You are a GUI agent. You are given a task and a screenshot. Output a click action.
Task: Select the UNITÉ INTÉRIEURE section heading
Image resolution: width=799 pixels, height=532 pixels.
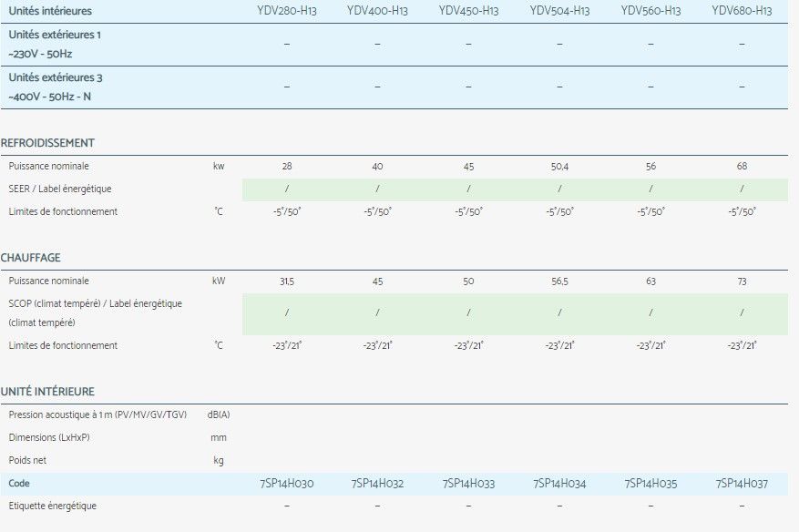47,392
